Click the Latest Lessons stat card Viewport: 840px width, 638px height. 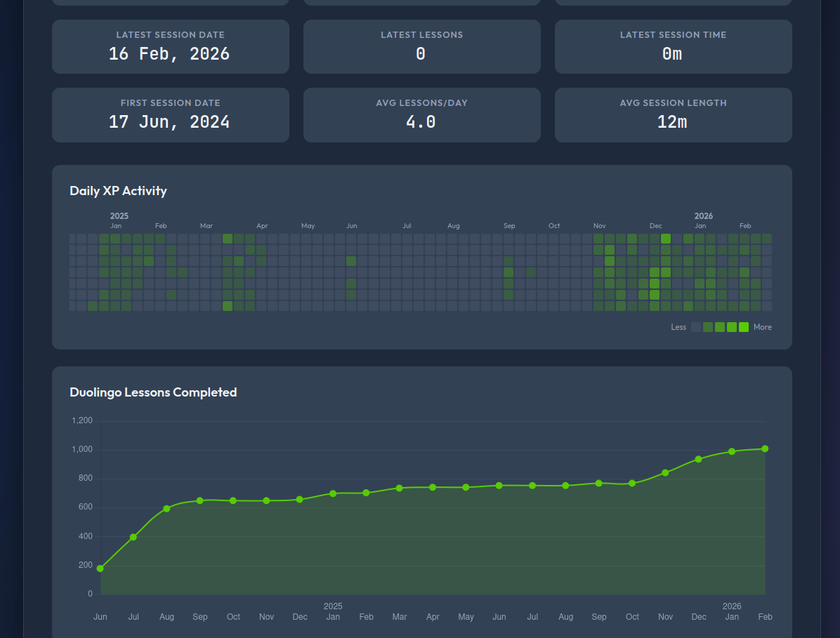(421, 46)
